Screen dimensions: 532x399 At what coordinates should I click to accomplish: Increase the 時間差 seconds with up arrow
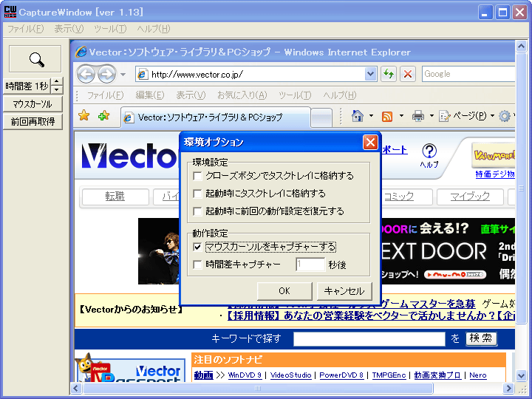click(57, 82)
